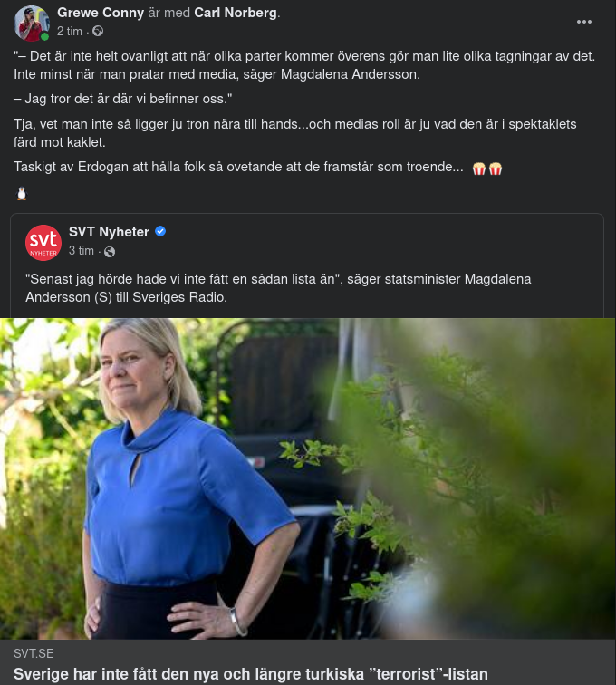
Task: Open the post's '2 tim' timestamp
Action: pos(70,32)
